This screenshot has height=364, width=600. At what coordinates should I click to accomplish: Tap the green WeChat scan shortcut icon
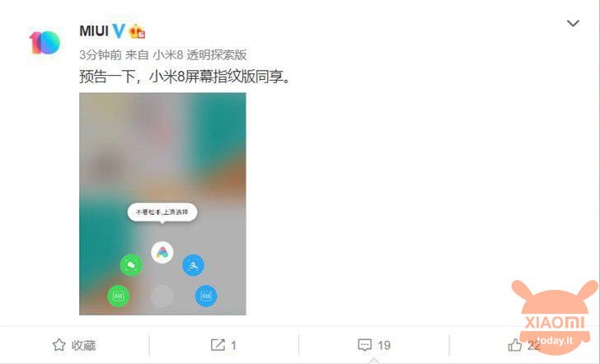(131, 264)
